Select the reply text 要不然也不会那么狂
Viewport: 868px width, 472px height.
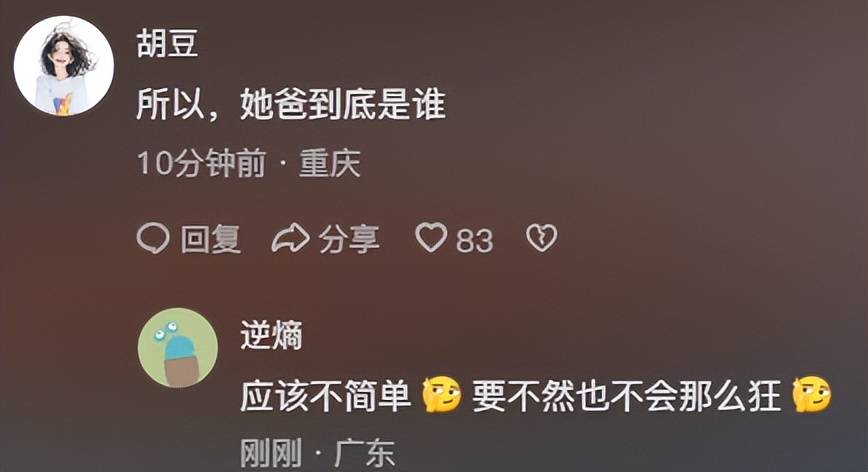coord(627,396)
